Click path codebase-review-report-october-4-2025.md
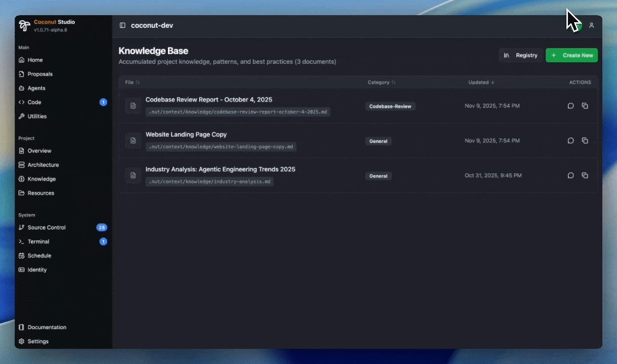This screenshot has width=617, height=364. [x=238, y=112]
